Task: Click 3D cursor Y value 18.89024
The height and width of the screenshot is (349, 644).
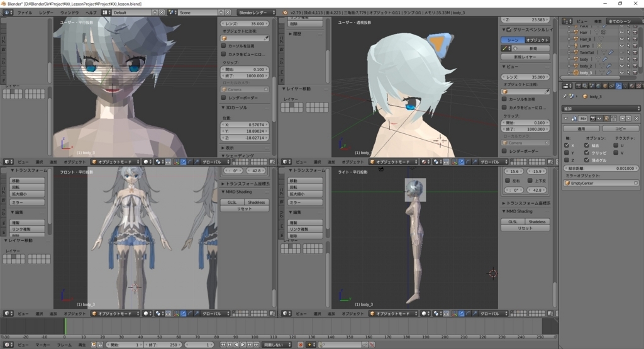Action: point(245,131)
